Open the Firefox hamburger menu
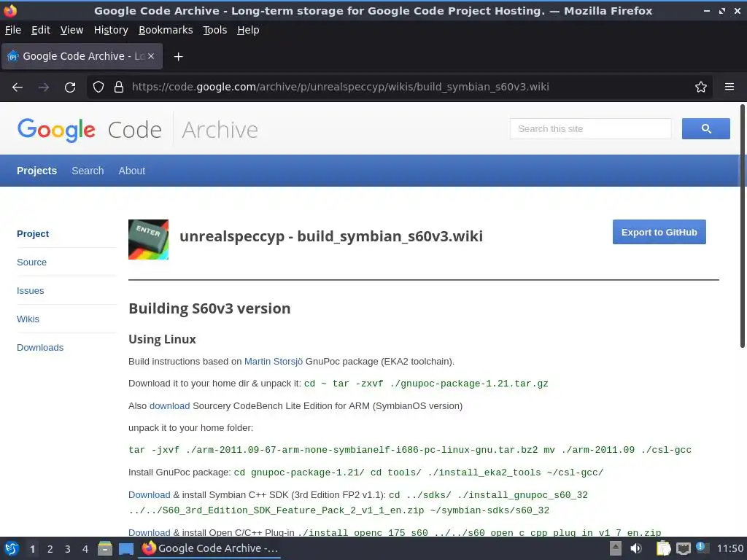The height and width of the screenshot is (560, 747). tap(729, 87)
